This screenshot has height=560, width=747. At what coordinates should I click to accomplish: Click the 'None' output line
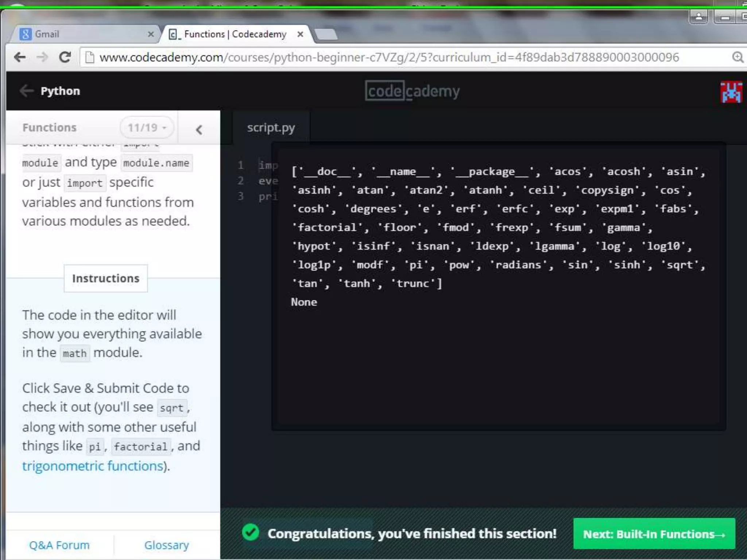coord(304,302)
